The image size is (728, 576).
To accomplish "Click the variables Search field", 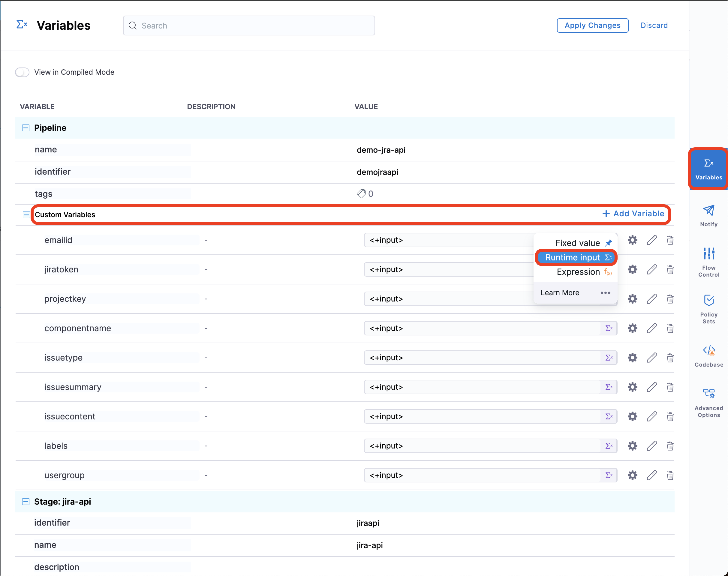I will pyautogui.click(x=249, y=25).
